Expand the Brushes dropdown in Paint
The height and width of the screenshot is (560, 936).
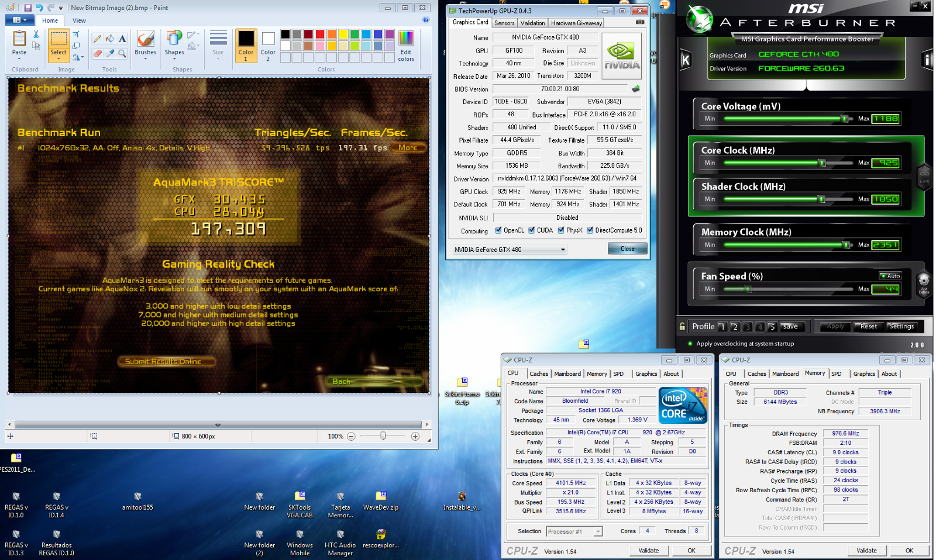[x=146, y=58]
